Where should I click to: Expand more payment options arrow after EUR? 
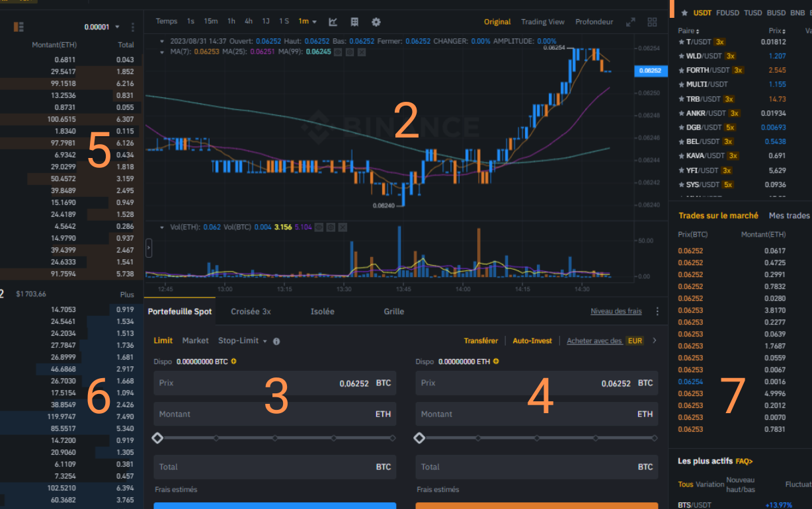(655, 341)
